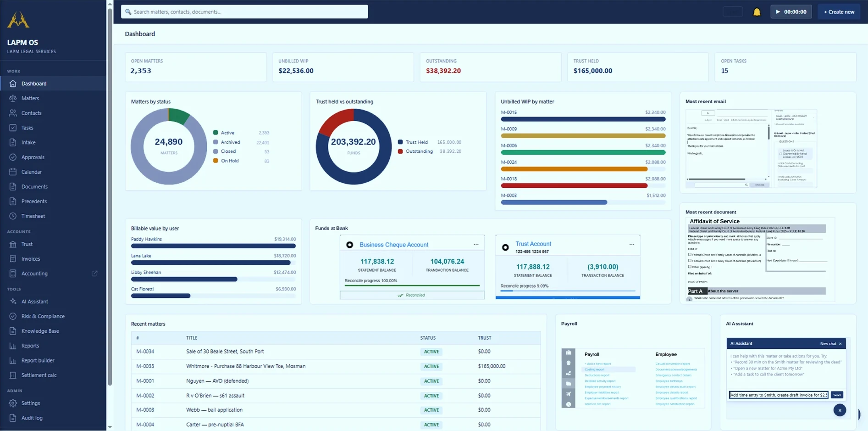The width and height of the screenshot is (868, 431).
Task: Click the Tasks checkbox icon in sidebar
Action: click(x=13, y=128)
